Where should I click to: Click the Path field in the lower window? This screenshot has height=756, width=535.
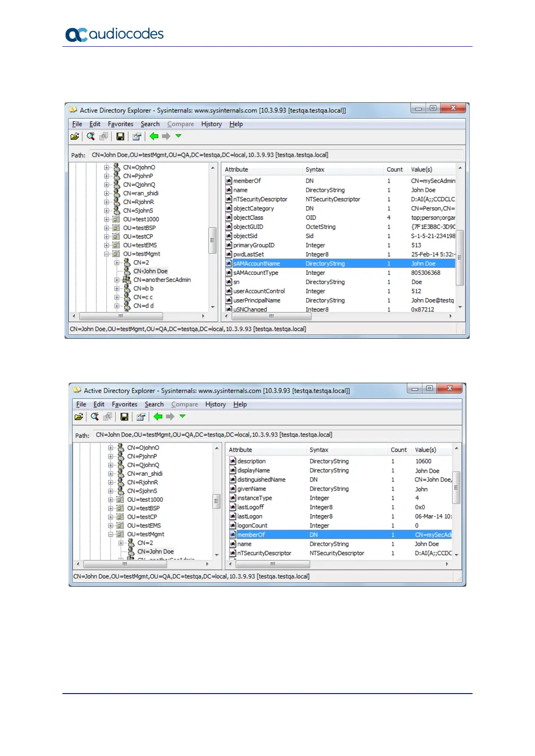[x=276, y=435]
